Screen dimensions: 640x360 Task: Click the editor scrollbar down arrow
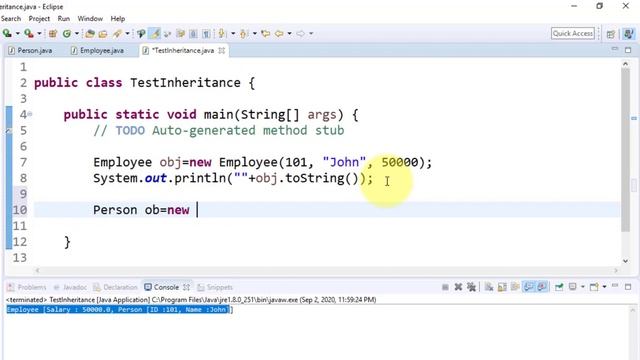click(625, 261)
